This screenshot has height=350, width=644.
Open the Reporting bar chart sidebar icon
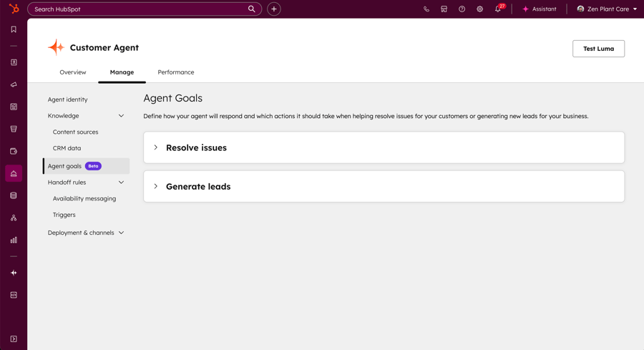tap(14, 240)
